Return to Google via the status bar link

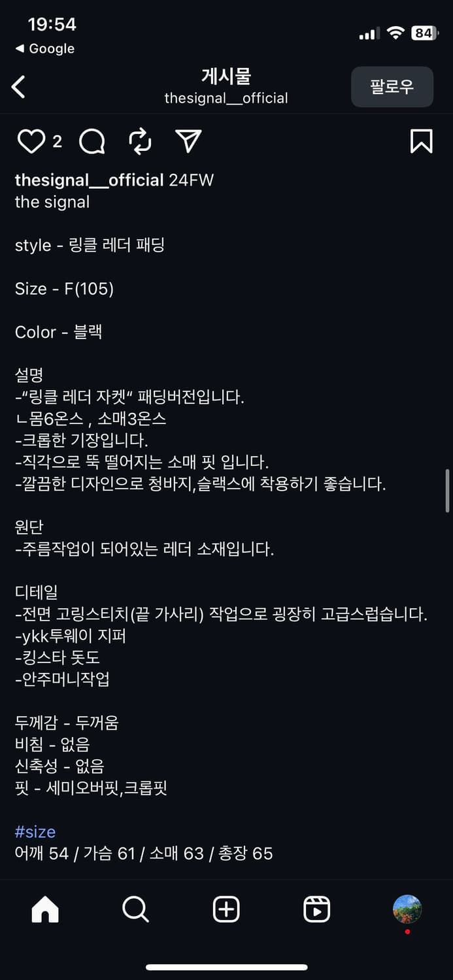click(x=44, y=48)
